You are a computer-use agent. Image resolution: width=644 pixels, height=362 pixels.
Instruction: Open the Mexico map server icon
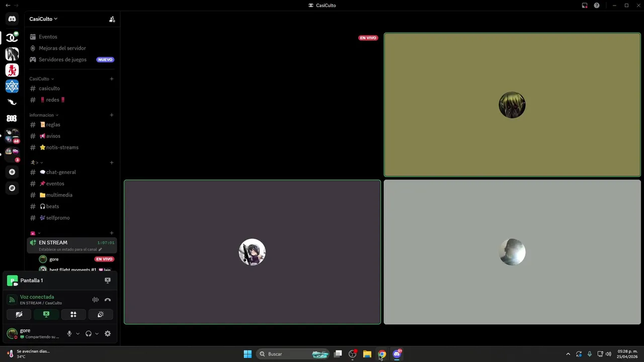point(12,102)
